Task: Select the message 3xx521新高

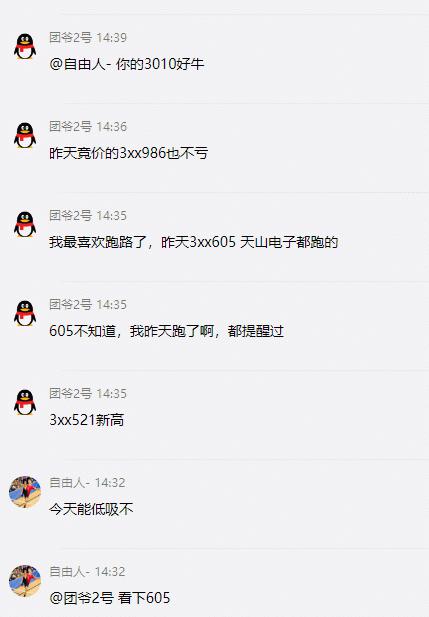Action: [x=87, y=420]
